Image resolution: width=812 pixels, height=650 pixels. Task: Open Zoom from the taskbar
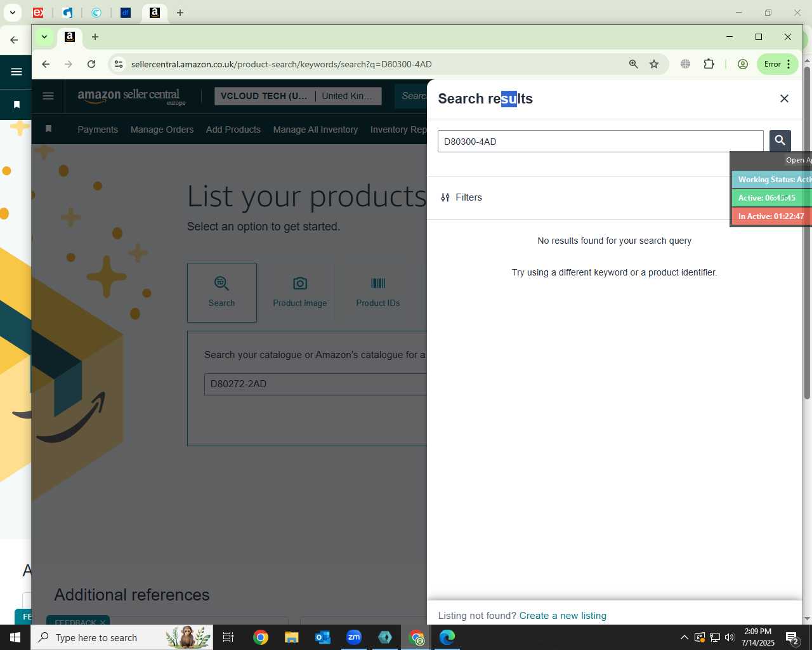[x=354, y=637]
